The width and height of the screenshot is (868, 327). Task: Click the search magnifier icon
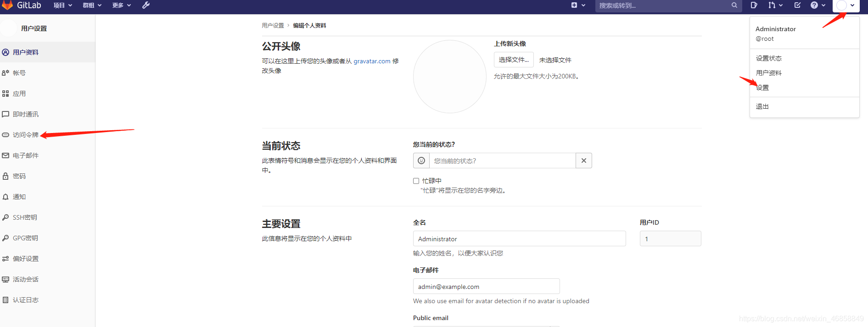click(734, 5)
